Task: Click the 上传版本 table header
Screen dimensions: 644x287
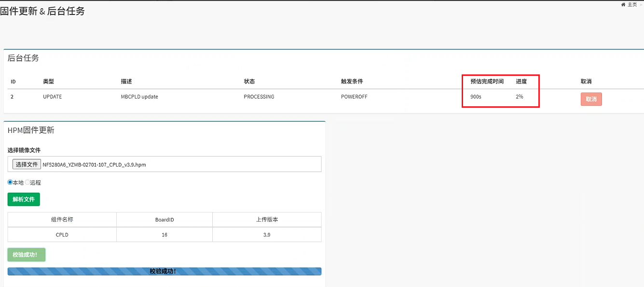Action: (x=267, y=219)
